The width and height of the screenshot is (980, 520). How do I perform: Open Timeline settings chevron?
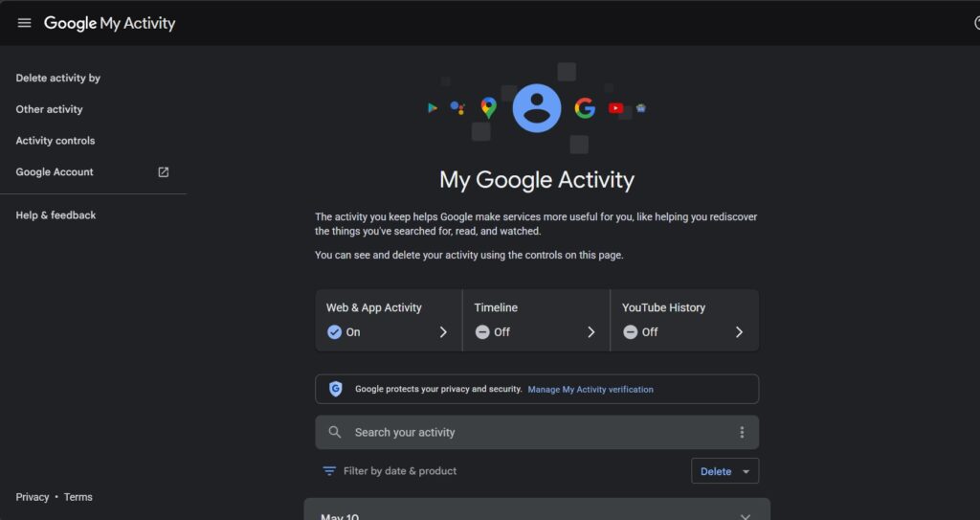coord(591,332)
